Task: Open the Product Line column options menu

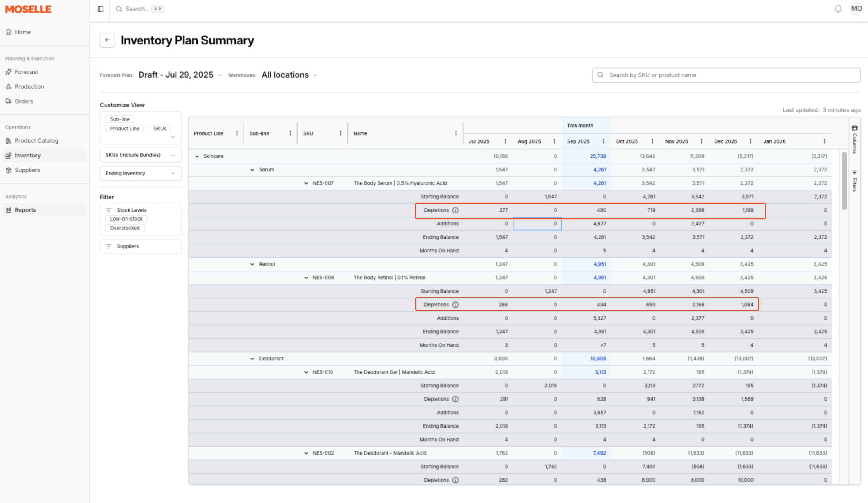Action: tap(237, 133)
